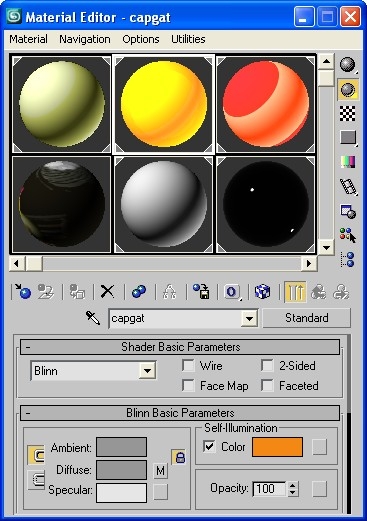
Task: Select the yellow-orange sample sphere
Action: (x=163, y=104)
